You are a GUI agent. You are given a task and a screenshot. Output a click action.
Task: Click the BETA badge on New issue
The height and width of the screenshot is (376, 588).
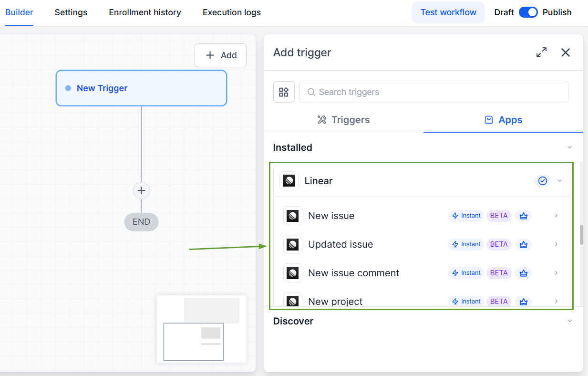[x=499, y=216]
